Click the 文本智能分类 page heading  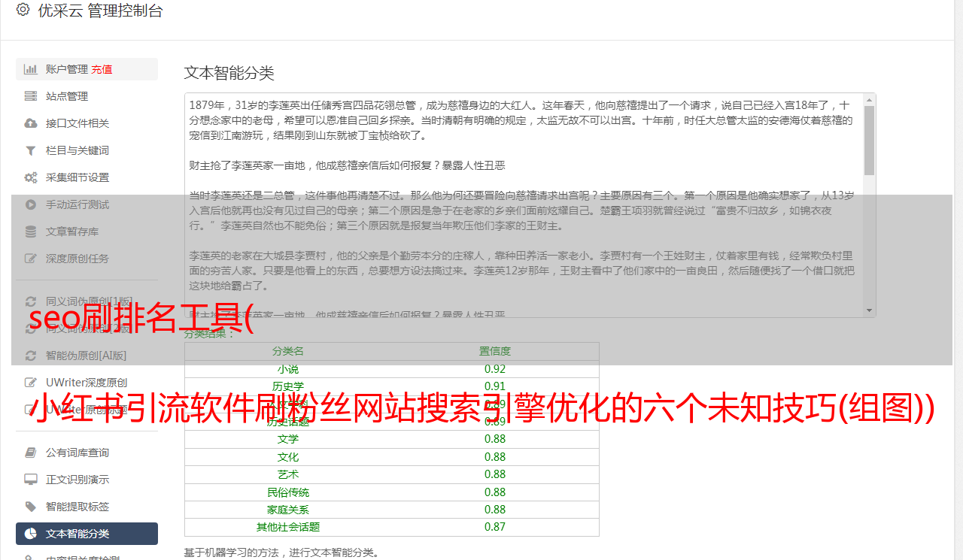pyautogui.click(x=229, y=73)
